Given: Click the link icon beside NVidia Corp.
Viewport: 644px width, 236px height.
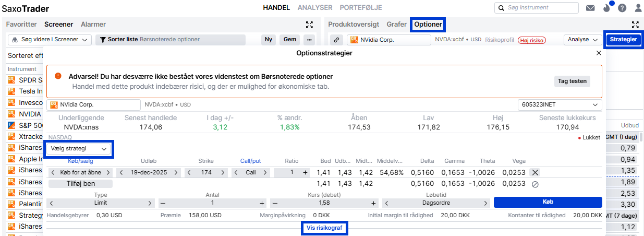Looking at the screenshot, I should (336, 40).
